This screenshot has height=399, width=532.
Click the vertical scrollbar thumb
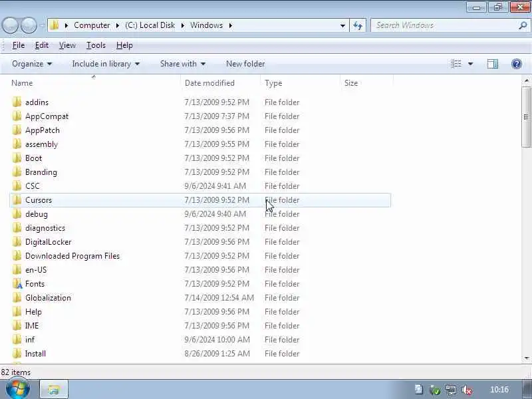526,117
